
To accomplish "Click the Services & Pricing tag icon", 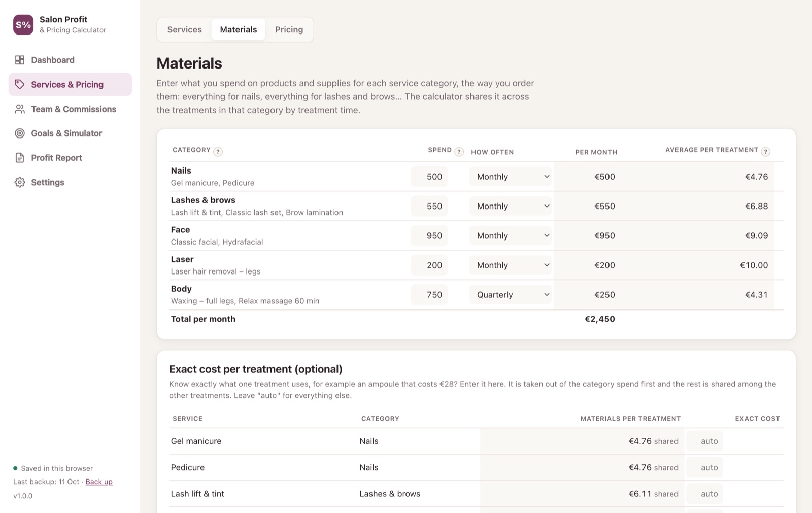I will click(x=20, y=84).
